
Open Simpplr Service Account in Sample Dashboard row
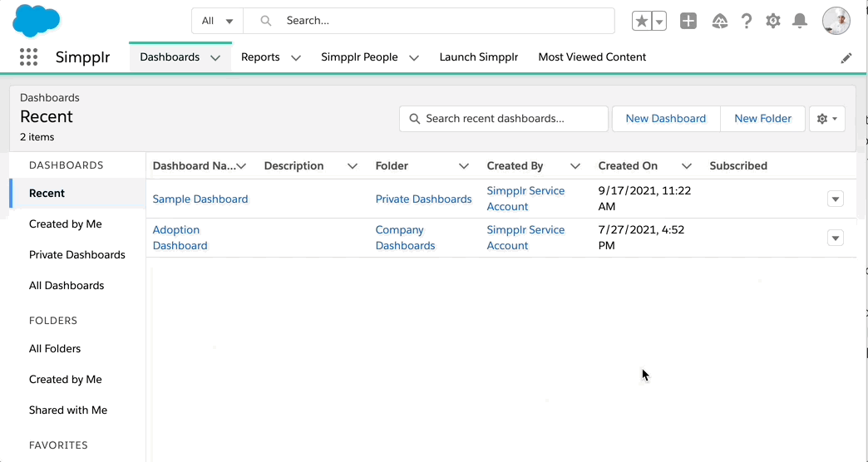(526, 199)
